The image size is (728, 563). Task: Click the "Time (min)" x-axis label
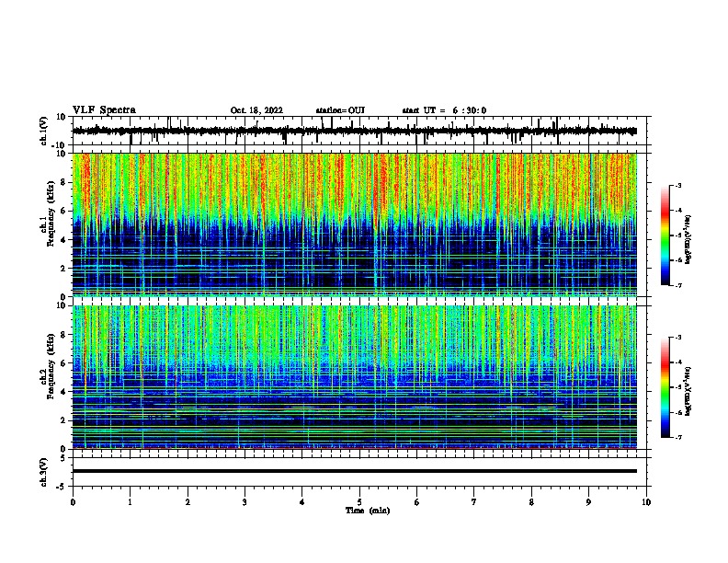pos(368,511)
